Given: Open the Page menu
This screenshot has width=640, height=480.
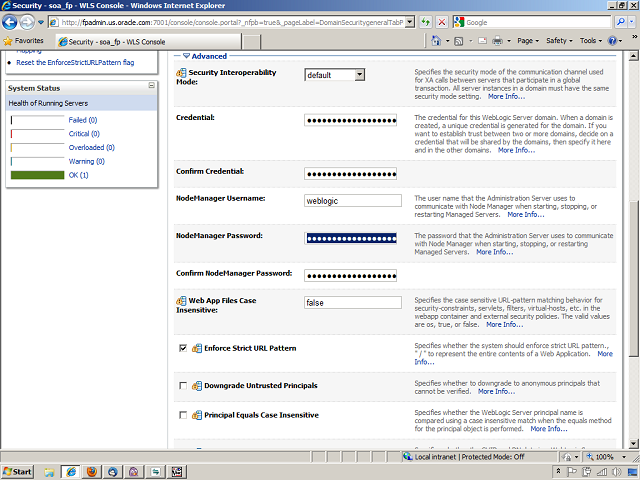Looking at the screenshot, I should [x=526, y=41].
